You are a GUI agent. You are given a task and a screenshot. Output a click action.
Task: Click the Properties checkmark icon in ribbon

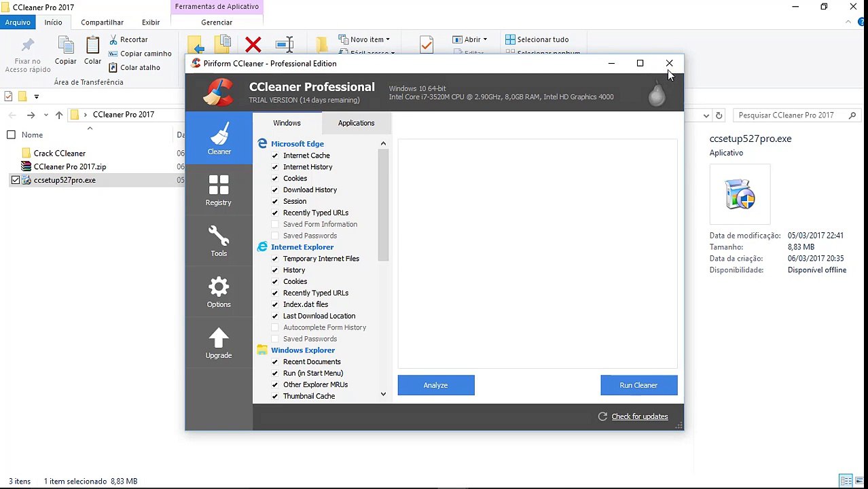427,45
